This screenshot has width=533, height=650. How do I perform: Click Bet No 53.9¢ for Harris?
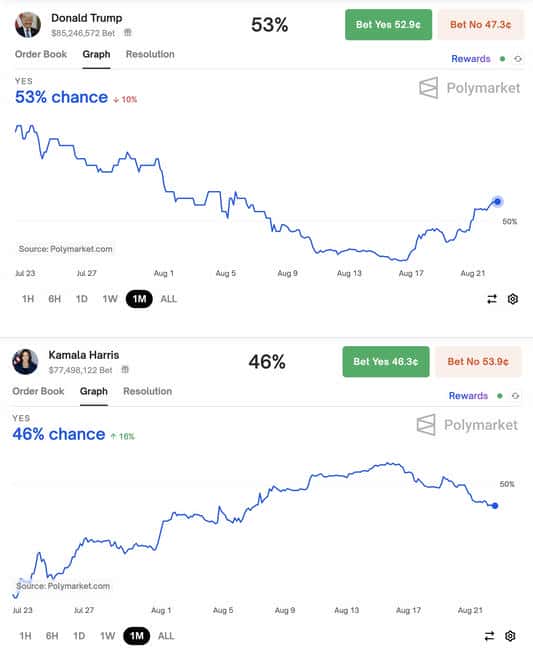point(478,361)
